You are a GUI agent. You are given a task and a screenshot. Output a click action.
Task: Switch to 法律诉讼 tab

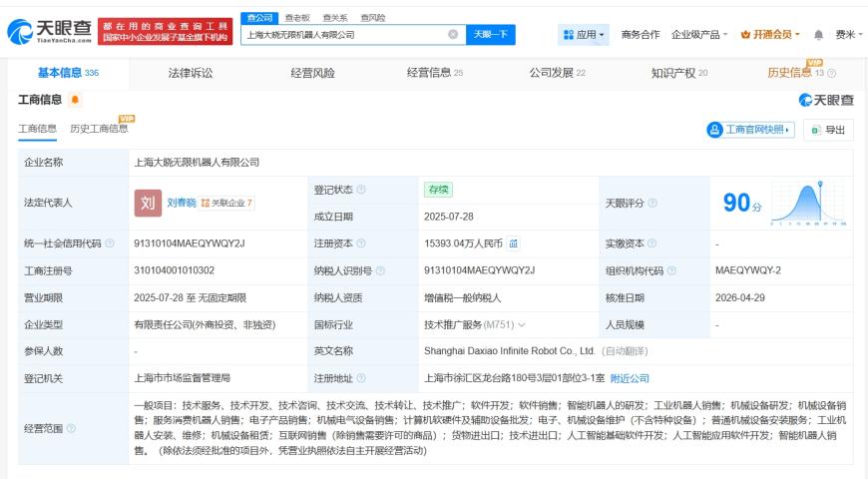pyautogui.click(x=191, y=73)
